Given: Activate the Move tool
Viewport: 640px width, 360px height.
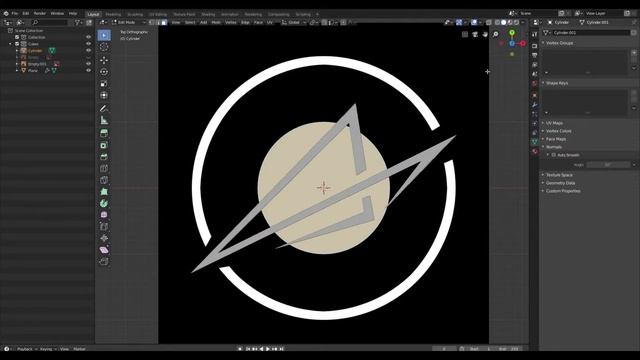Looking at the screenshot, I should click(x=104, y=60).
